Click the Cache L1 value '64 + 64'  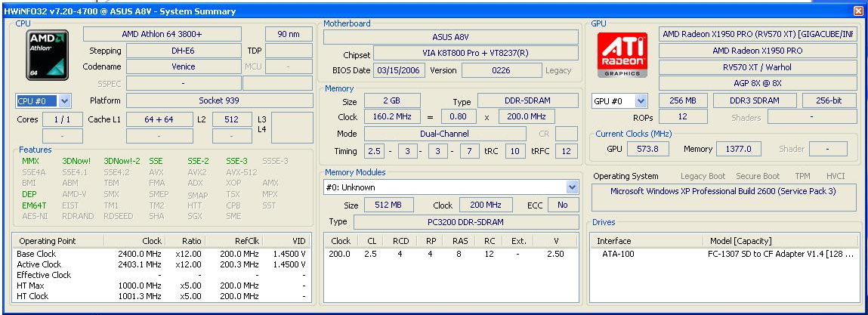pos(159,119)
